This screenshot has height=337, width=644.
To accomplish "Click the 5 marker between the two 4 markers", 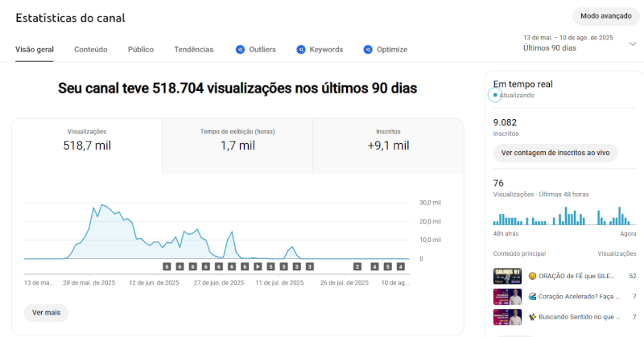I will pos(388,266).
